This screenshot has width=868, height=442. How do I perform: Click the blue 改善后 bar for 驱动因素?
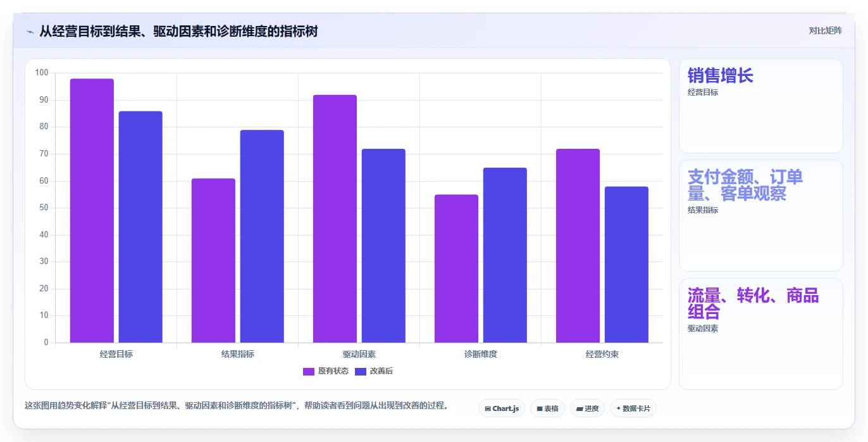pyautogui.click(x=383, y=246)
